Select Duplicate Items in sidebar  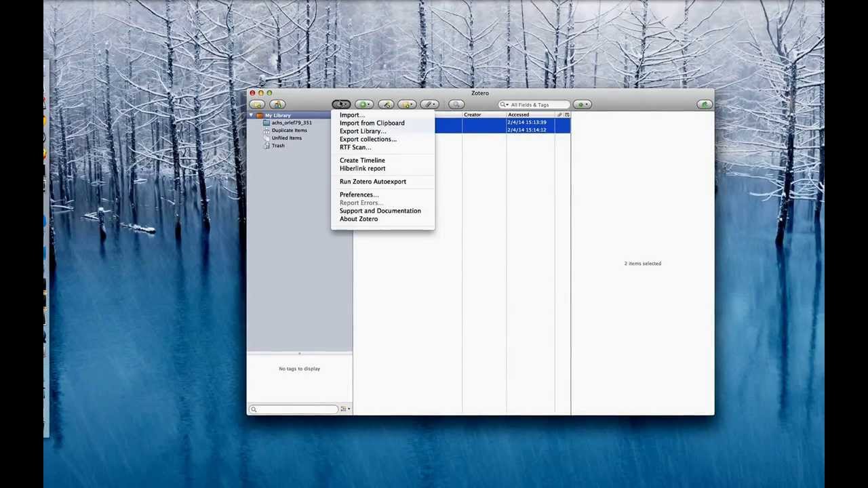point(289,130)
